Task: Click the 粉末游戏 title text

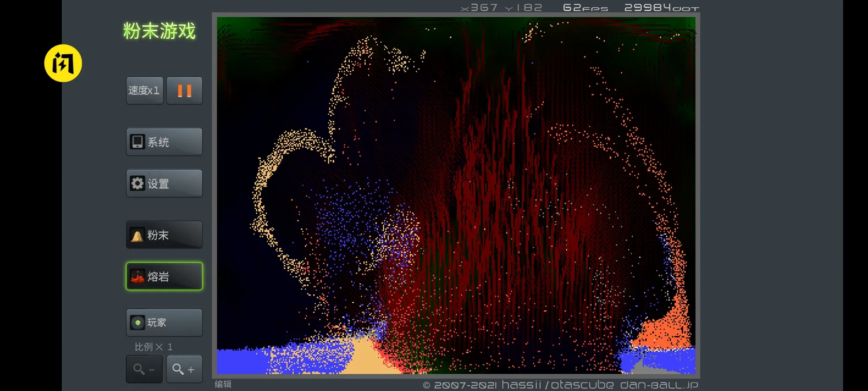Action: [159, 31]
